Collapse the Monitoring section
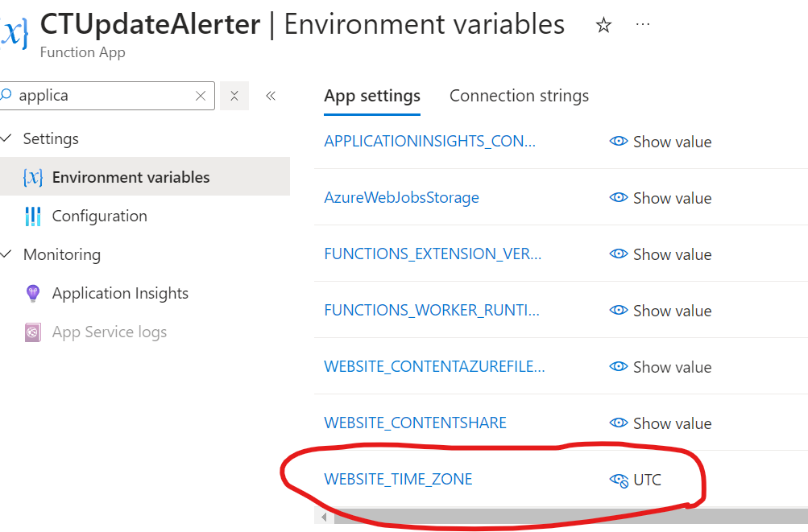Screen dimensions: 808x532 click(x=6, y=254)
